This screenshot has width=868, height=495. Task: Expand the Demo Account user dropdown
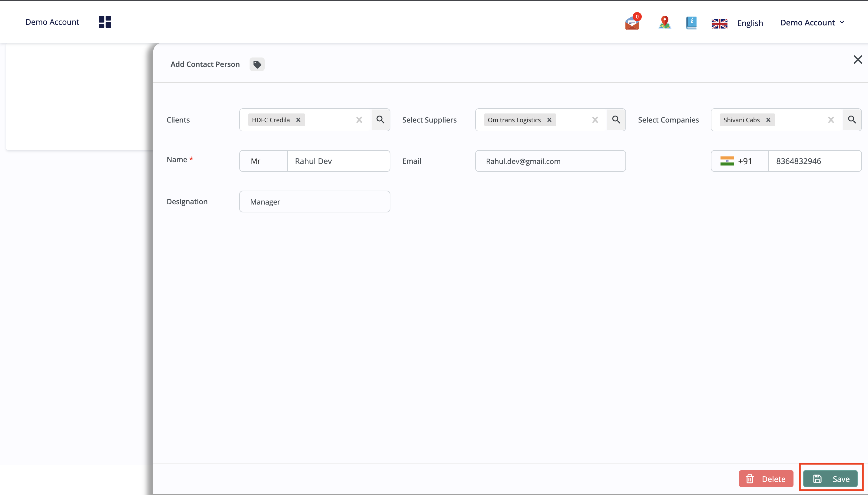pos(812,23)
